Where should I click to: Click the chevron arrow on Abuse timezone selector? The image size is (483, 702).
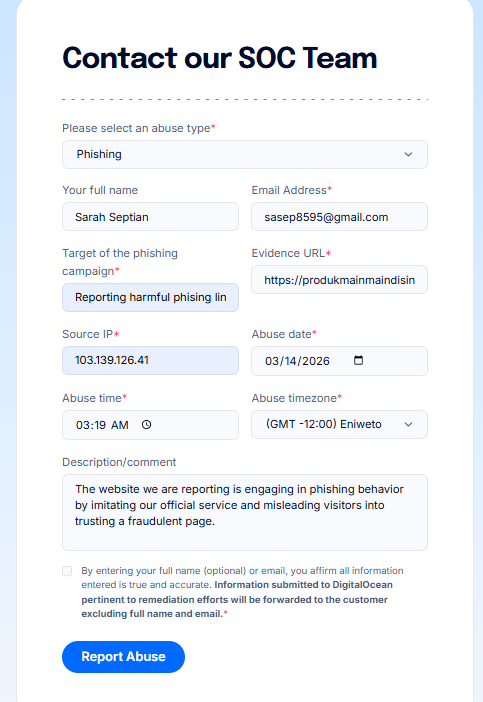(x=408, y=424)
